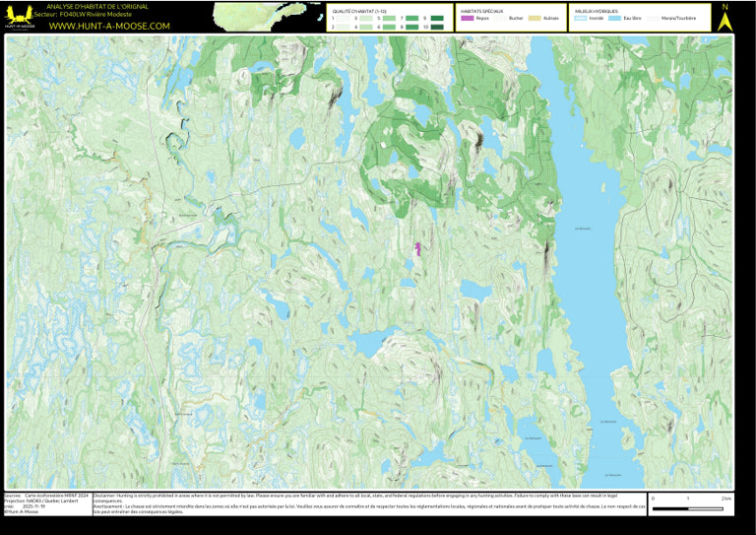Select the purple Repos legend swatch
The width and height of the screenshot is (756, 535).
[x=468, y=18]
